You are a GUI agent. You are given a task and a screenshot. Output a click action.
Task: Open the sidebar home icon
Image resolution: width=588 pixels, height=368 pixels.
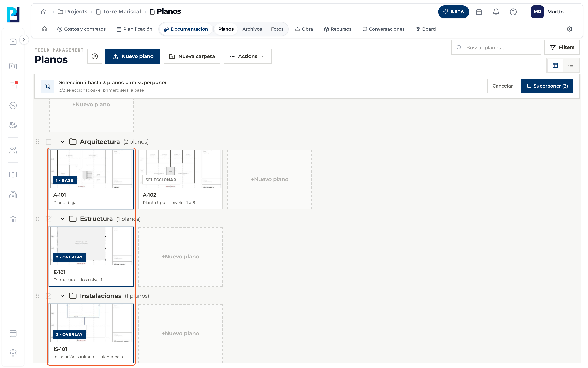pyautogui.click(x=13, y=41)
